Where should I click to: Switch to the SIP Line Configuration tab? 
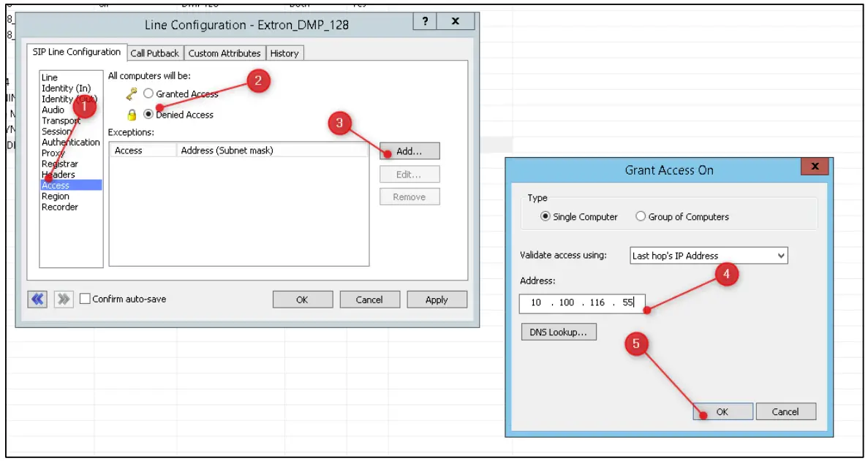click(x=76, y=52)
